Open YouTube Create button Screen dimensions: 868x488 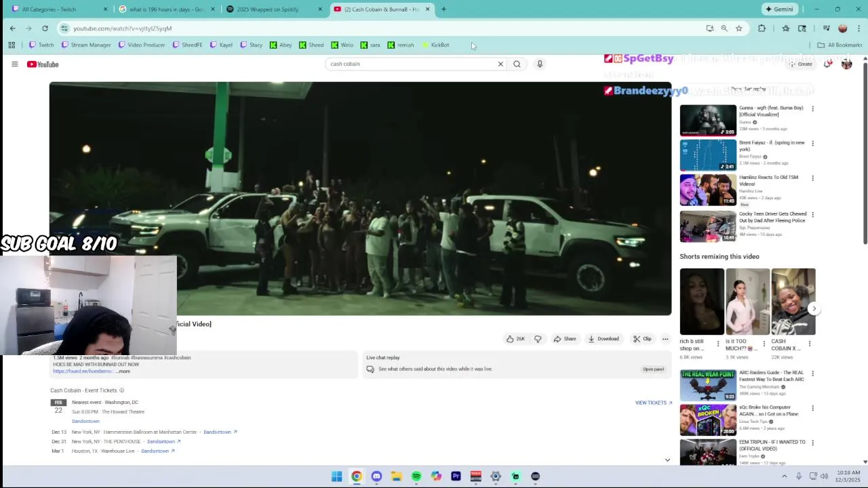pyautogui.click(x=800, y=64)
